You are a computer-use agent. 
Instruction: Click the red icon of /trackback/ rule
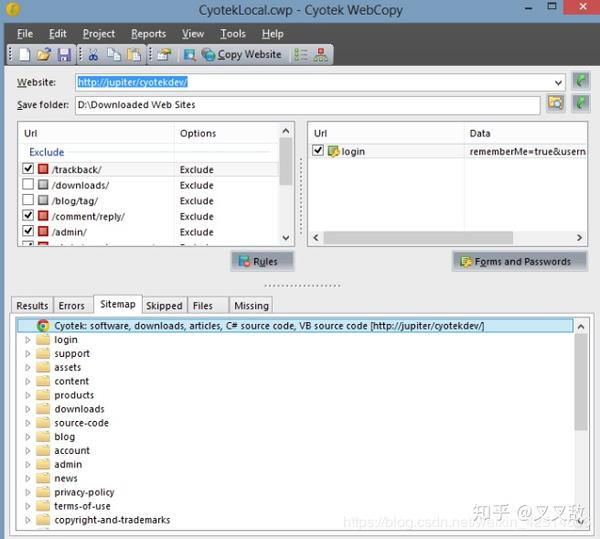click(x=43, y=169)
